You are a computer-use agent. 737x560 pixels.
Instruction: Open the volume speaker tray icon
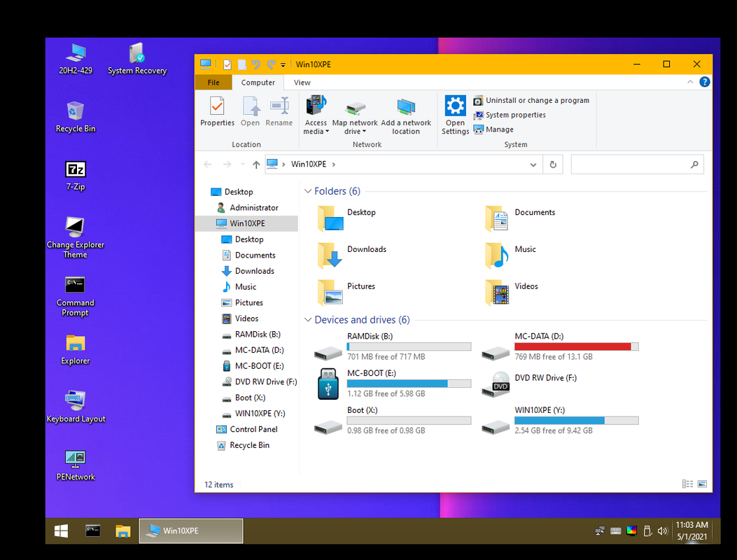point(662,531)
